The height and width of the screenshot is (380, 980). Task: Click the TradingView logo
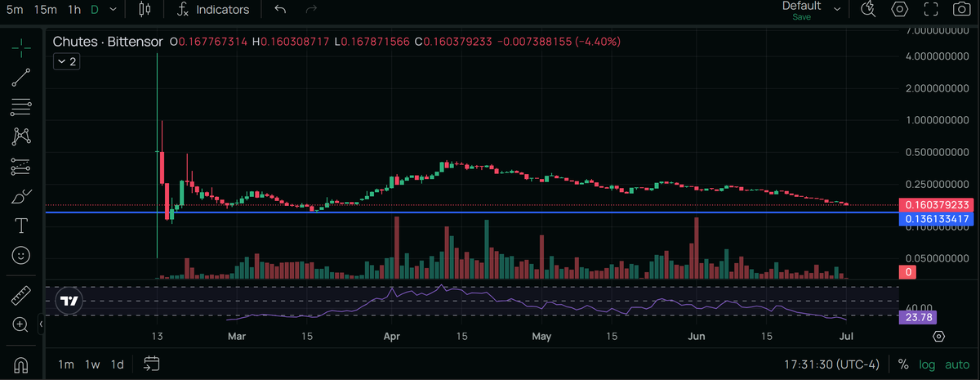point(70,301)
